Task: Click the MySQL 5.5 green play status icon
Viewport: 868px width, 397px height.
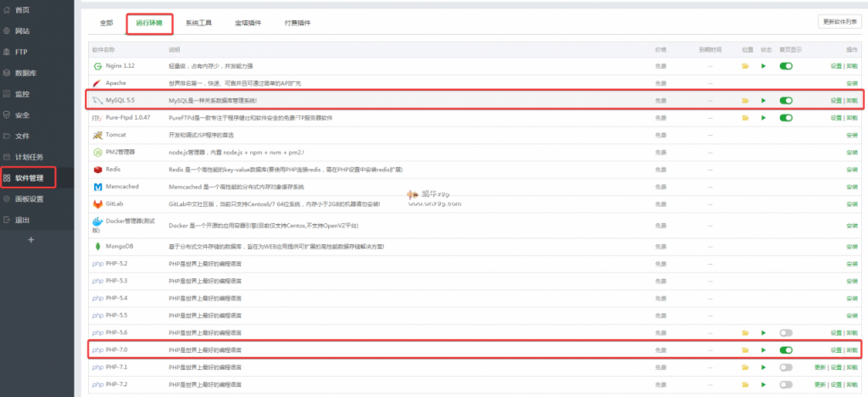Action: [x=764, y=101]
